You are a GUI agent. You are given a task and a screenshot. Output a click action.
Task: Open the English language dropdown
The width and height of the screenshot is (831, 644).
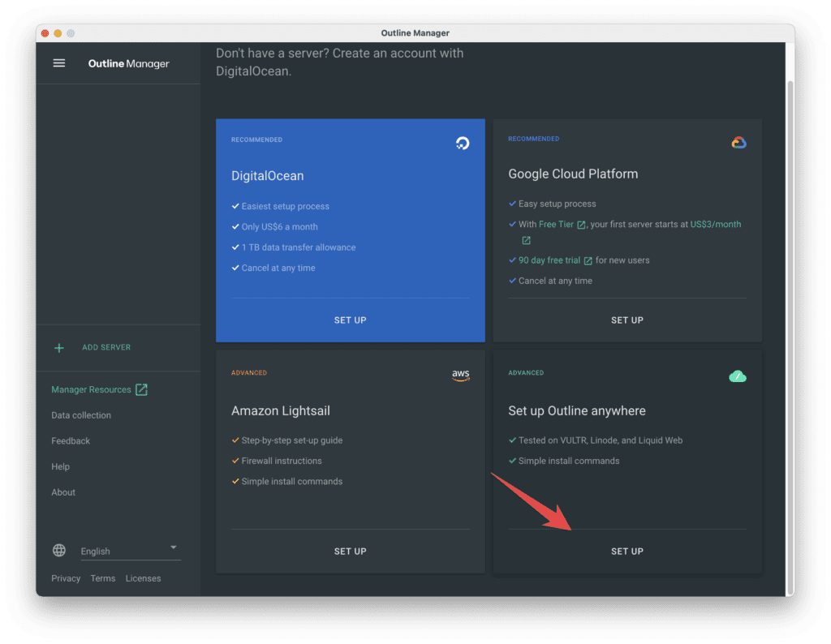[x=131, y=552]
